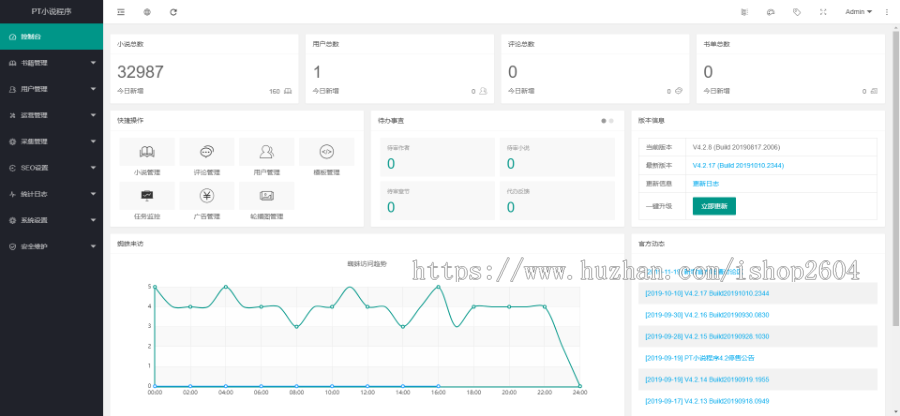Open the Admin user dropdown
Image resolution: width=900 pixels, height=416 pixels.
point(858,12)
